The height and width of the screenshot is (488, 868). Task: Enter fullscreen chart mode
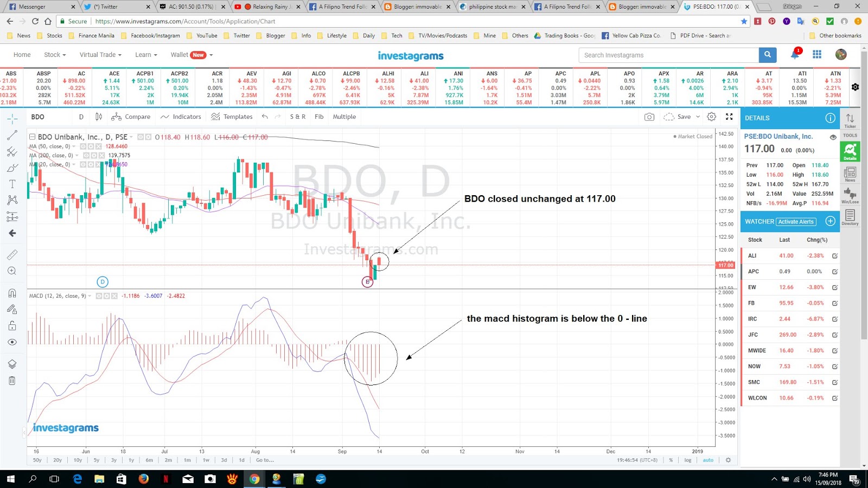coord(729,117)
